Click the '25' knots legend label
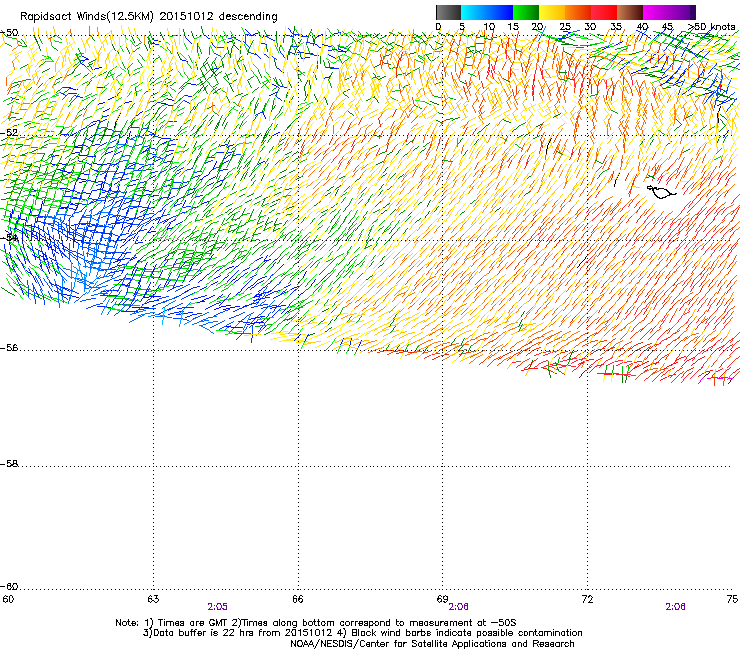The image size is (740, 650). (x=565, y=26)
